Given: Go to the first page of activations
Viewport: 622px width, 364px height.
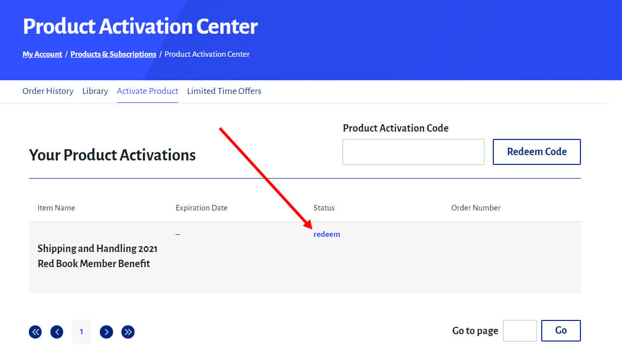Looking at the screenshot, I should tap(35, 332).
